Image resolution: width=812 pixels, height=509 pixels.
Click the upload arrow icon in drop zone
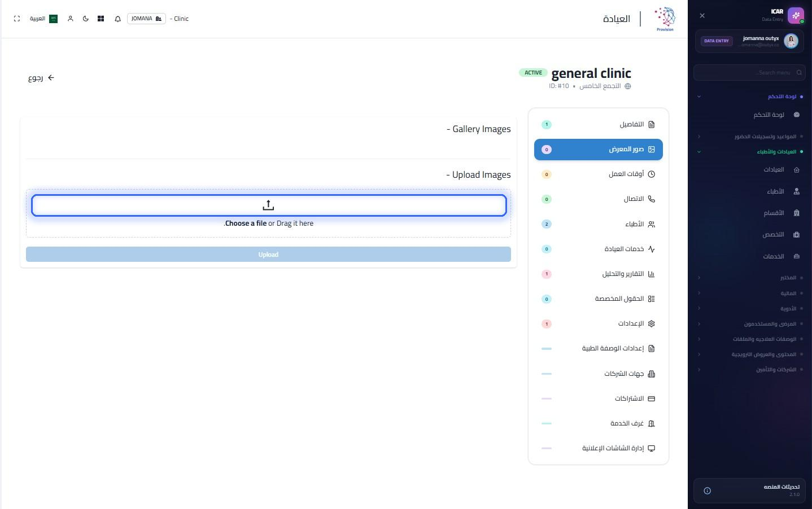tap(268, 205)
